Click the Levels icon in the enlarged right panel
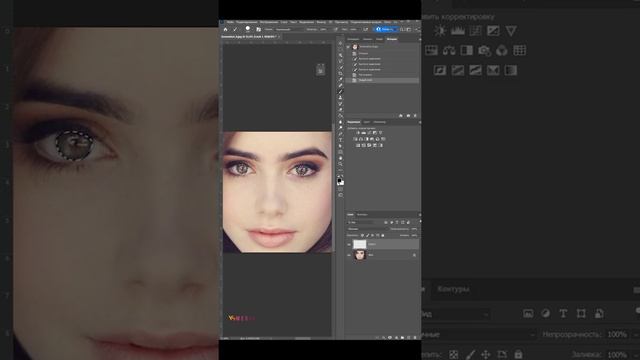Screen dimensions: 640x360 click(458, 31)
